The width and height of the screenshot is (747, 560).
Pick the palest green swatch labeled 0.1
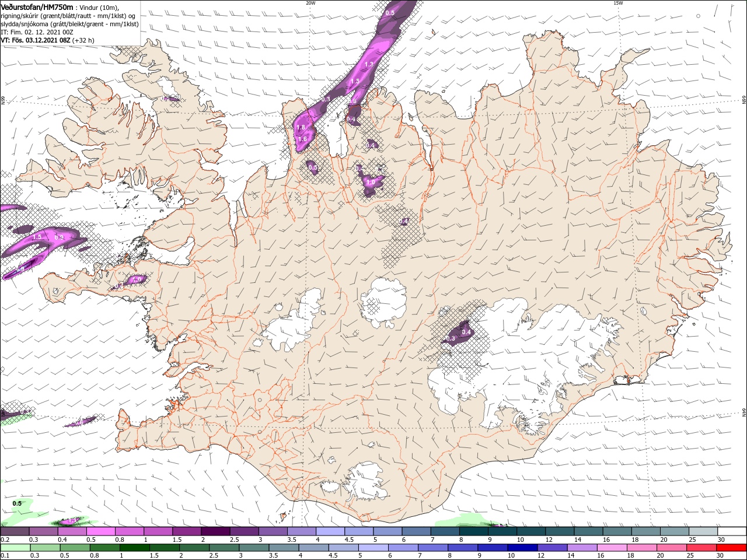click(x=15, y=548)
